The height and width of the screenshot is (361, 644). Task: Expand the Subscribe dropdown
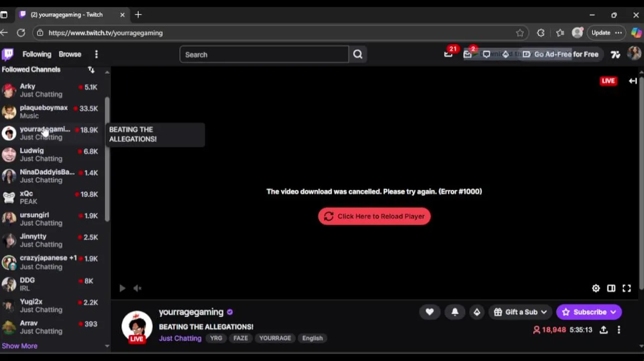[x=589, y=312]
